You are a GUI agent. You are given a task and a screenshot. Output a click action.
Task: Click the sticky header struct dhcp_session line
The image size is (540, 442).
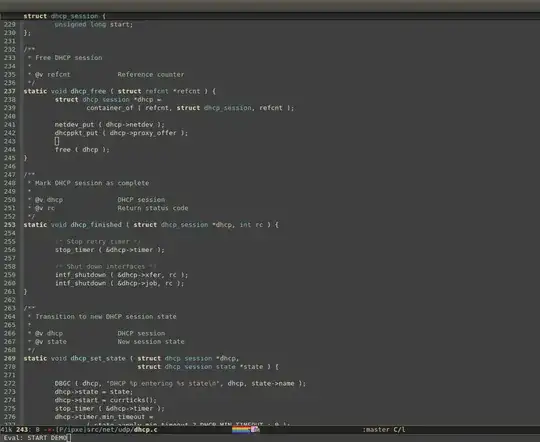(x=64, y=16)
